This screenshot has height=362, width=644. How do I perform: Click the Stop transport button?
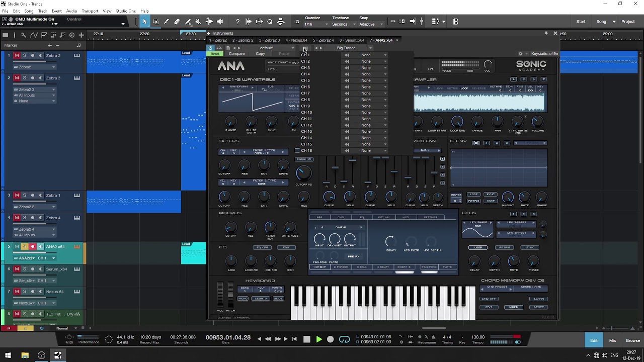(x=307, y=339)
